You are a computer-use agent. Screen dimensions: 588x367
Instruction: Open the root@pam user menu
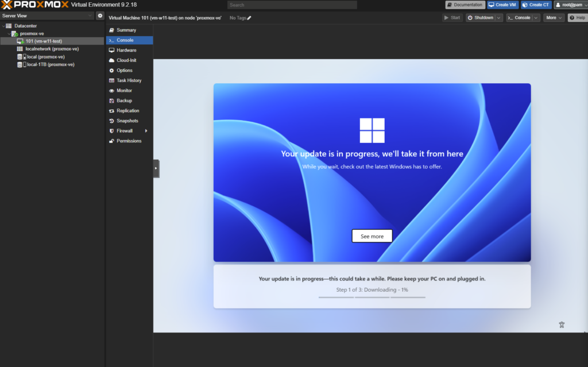coord(571,5)
